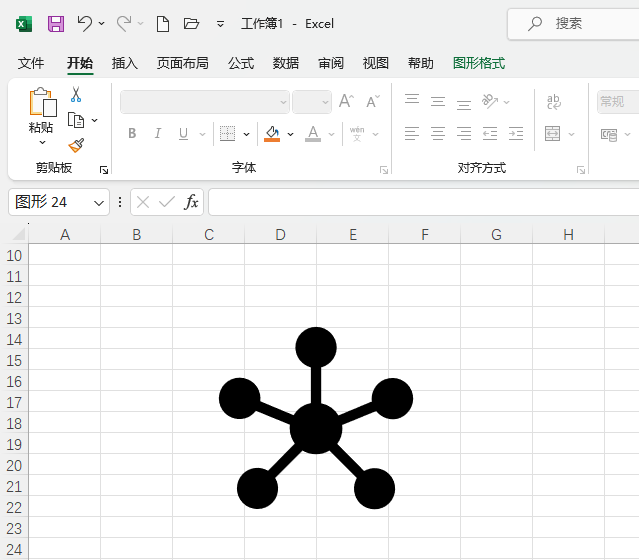Open the 剪贴板 dialog launcher

click(x=104, y=170)
